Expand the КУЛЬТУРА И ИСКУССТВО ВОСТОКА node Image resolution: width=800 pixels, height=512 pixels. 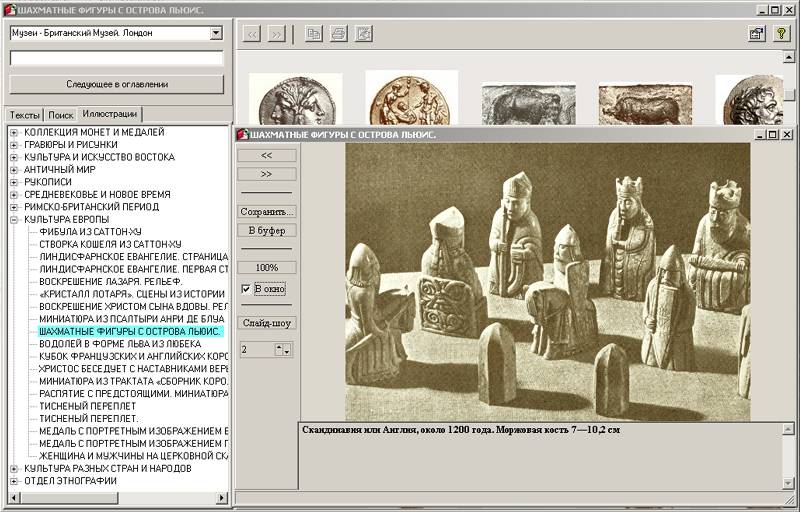[14, 157]
